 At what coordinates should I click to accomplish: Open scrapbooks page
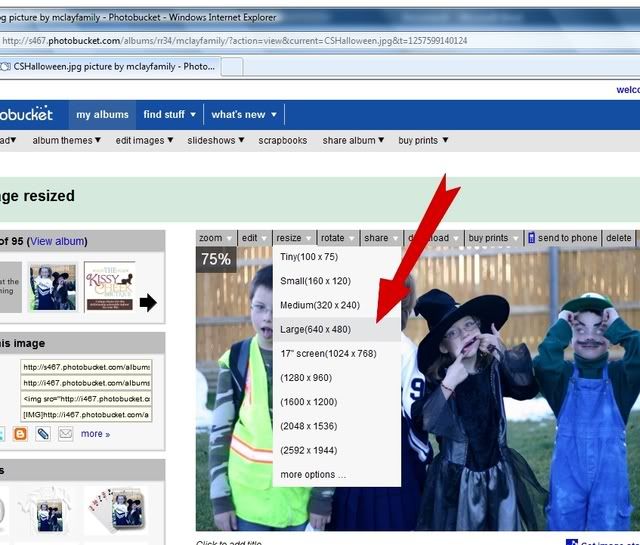[282, 140]
